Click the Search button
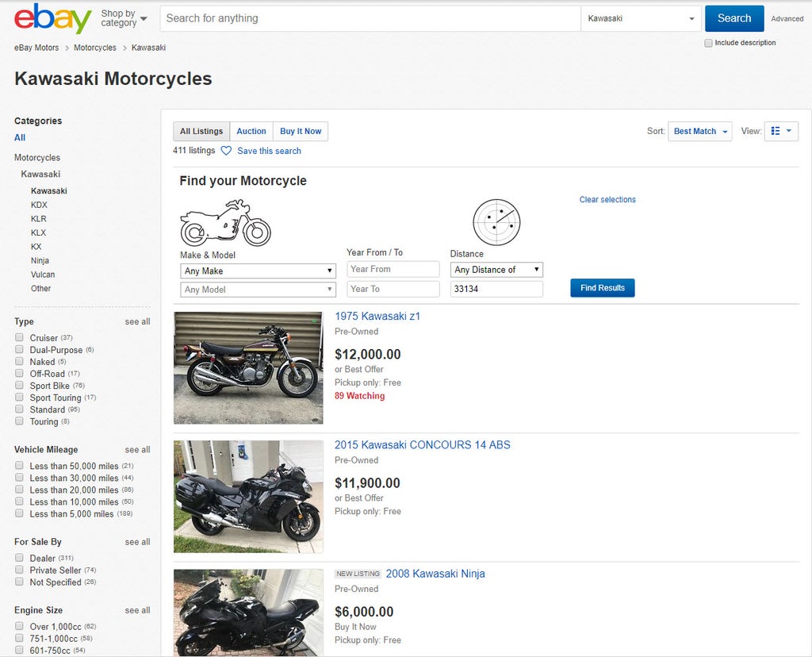This screenshot has width=812, height=657. click(x=734, y=19)
